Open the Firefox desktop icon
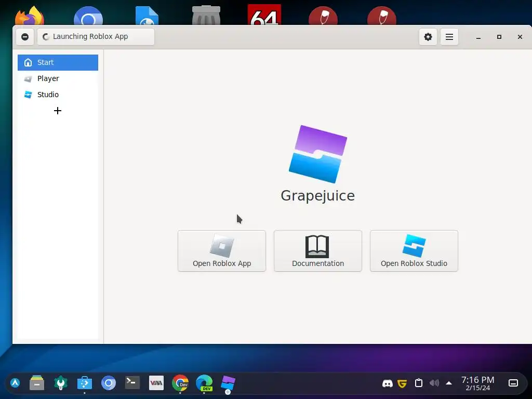 pyautogui.click(x=30, y=15)
